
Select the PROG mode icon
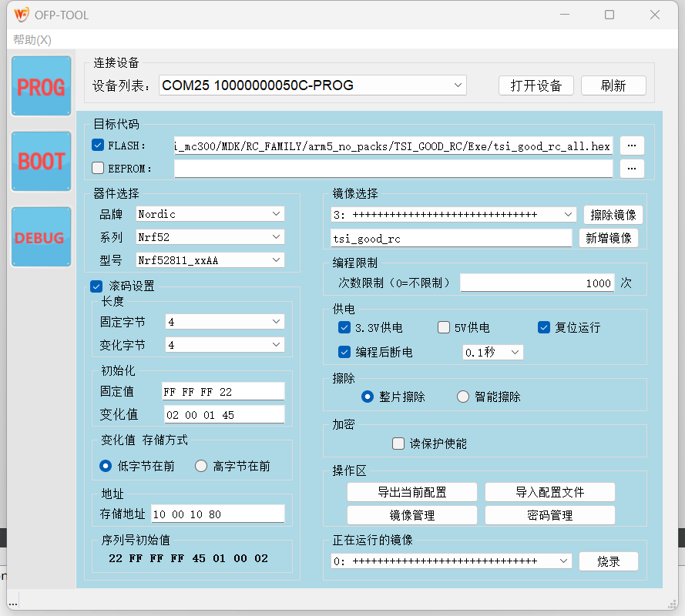[41, 85]
